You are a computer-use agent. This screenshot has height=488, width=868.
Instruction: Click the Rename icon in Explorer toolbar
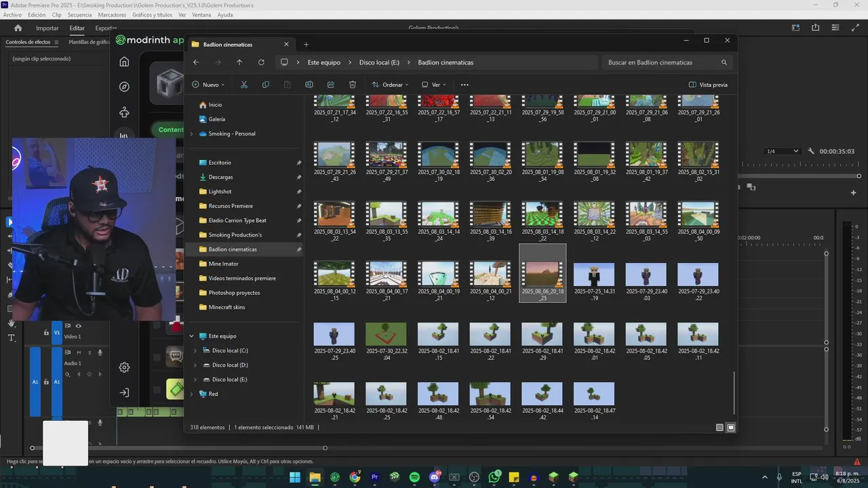(x=309, y=85)
